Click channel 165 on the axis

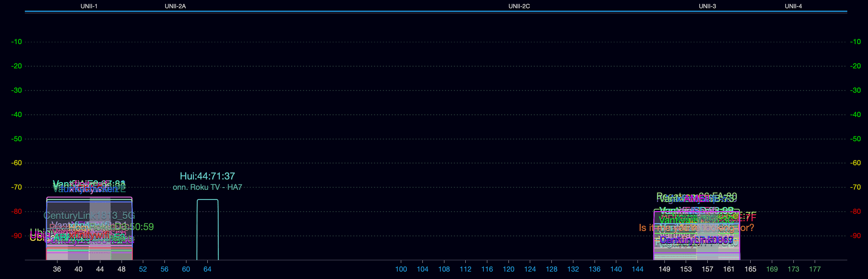(750, 269)
